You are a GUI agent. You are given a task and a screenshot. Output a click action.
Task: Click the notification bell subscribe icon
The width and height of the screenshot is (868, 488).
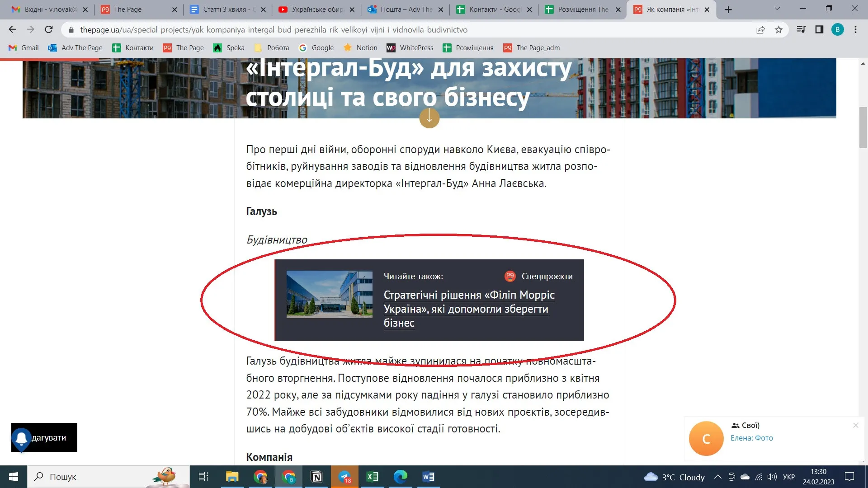tap(21, 438)
